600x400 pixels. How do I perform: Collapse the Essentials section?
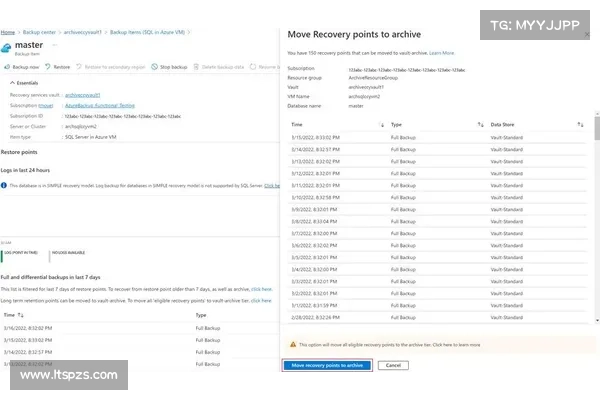(24, 83)
